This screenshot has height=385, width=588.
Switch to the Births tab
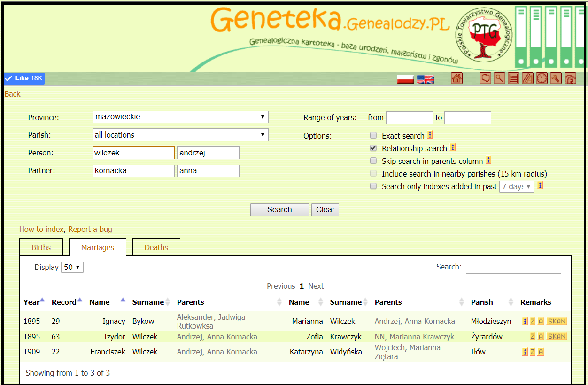tap(41, 247)
